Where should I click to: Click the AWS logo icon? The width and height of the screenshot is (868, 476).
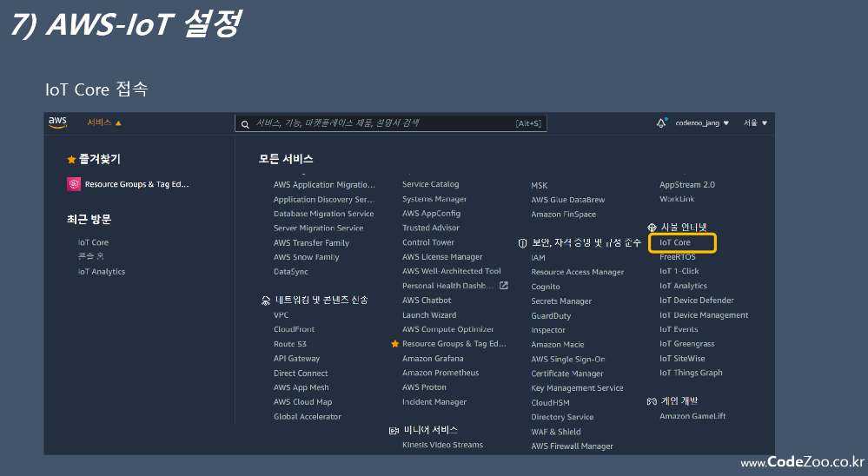tap(57, 122)
